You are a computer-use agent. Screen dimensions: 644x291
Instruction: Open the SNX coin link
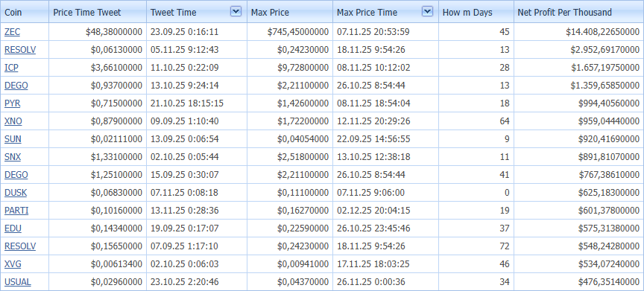13,156
